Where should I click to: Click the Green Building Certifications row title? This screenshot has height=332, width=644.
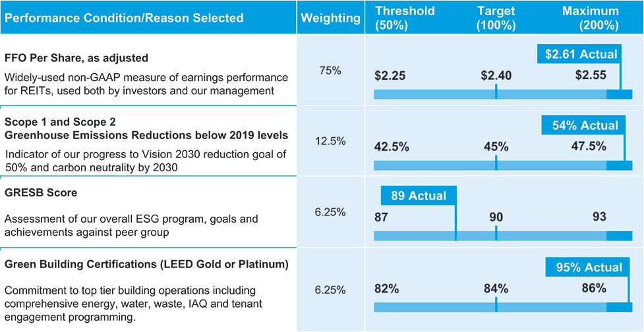click(146, 265)
